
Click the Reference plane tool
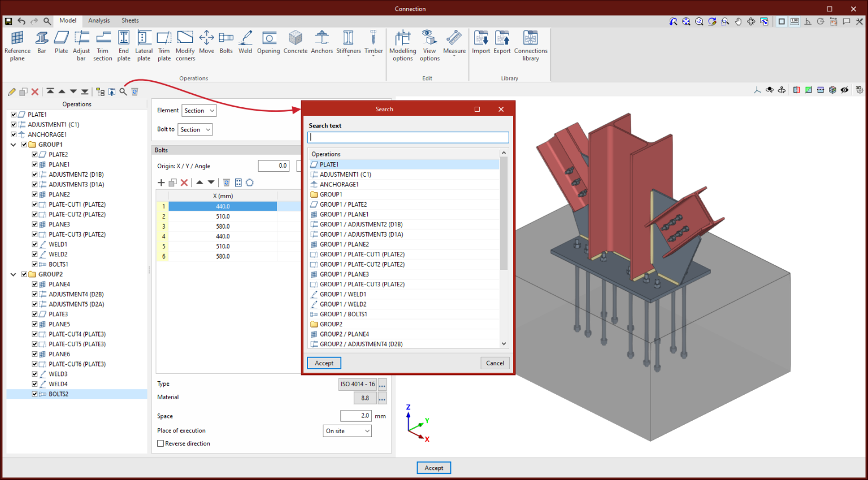(x=18, y=45)
